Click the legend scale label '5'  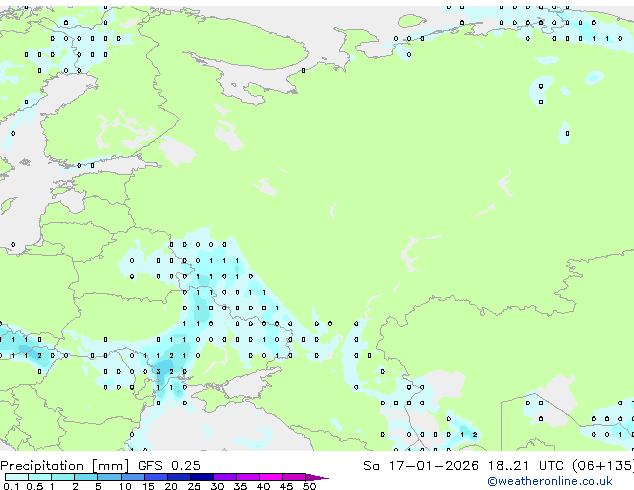click(98, 486)
